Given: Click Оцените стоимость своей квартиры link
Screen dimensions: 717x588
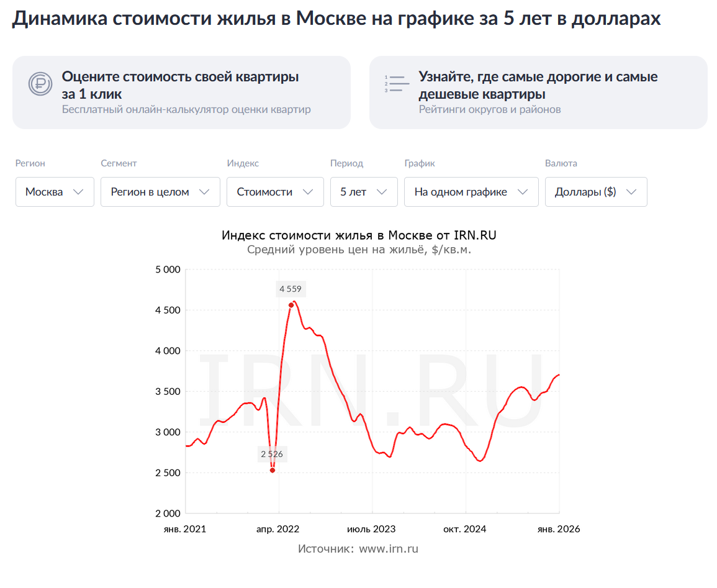Looking at the screenshot, I should coord(180,86).
